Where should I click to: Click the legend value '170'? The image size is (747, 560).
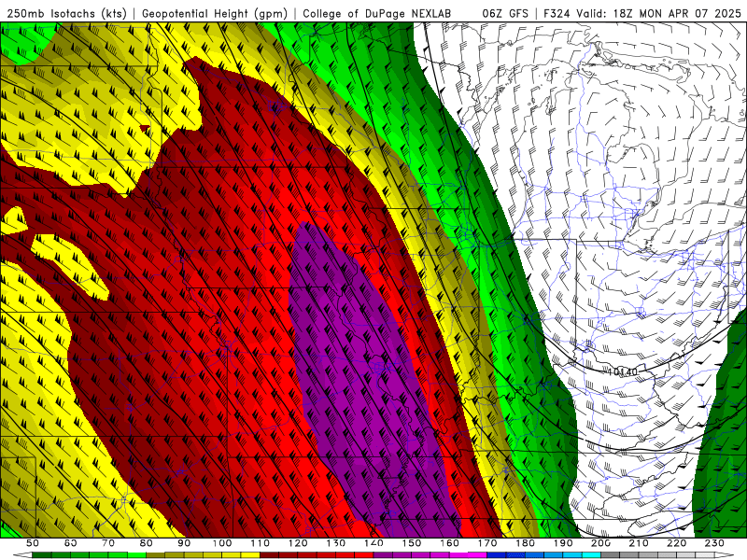(x=486, y=543)
